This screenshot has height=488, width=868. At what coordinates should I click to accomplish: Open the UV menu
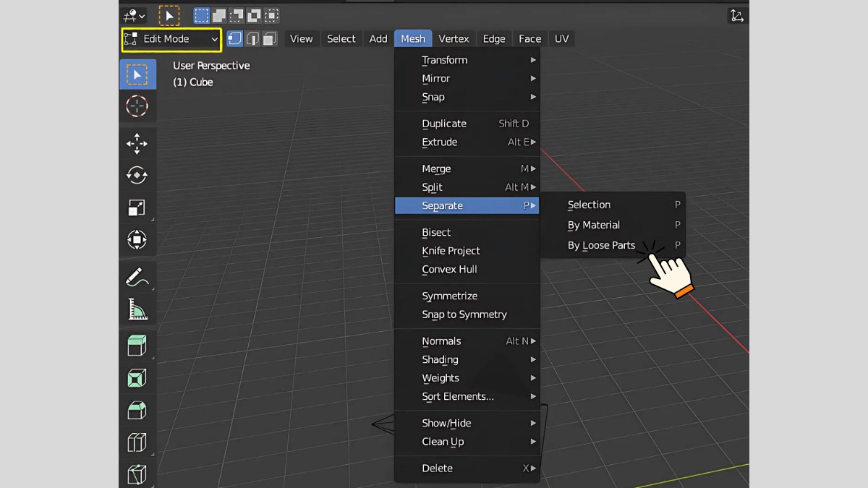562,39
